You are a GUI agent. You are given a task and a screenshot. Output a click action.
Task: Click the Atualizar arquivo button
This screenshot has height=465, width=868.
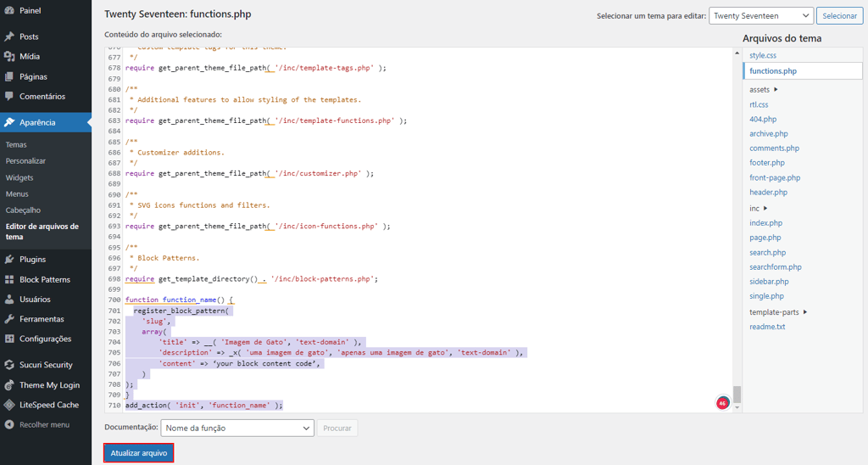click(138, 453)
